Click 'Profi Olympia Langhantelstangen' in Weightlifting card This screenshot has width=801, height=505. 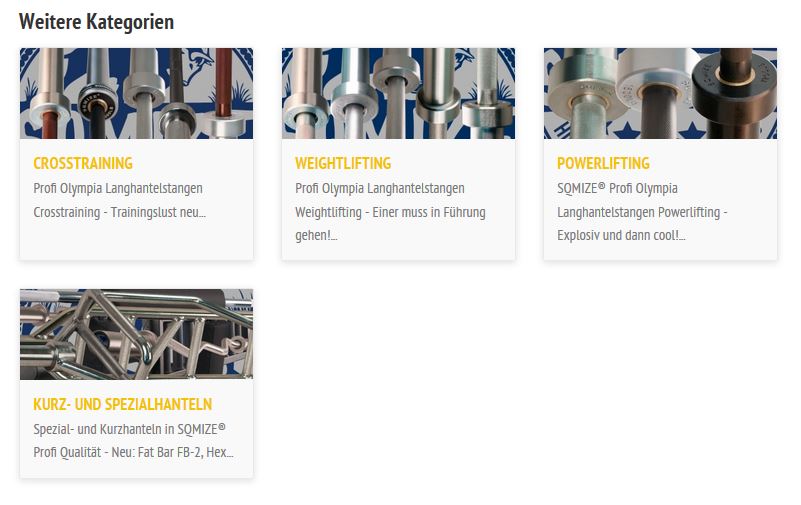pos(380,188)
